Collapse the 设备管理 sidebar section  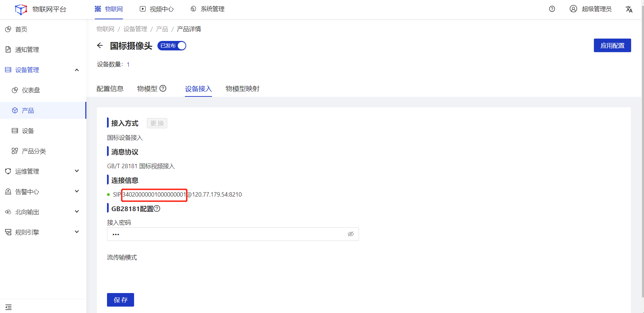coord(77,70)
